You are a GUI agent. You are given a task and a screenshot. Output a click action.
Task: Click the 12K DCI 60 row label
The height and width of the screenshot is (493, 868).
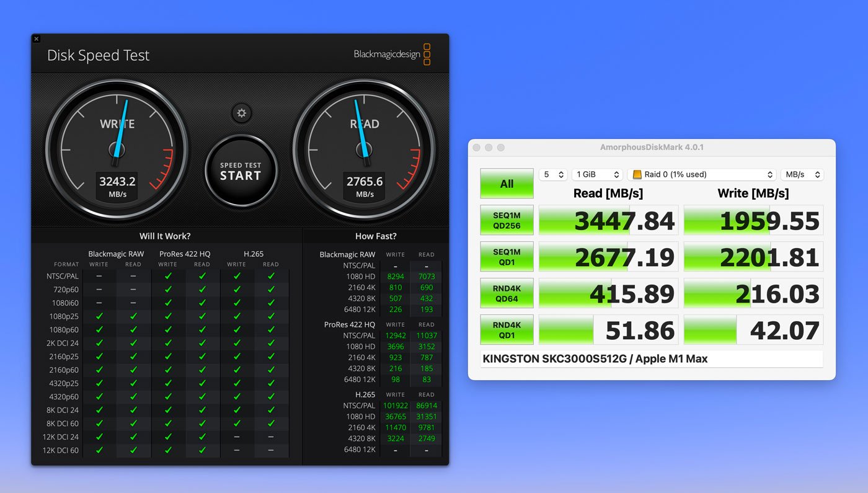point(60,450)
